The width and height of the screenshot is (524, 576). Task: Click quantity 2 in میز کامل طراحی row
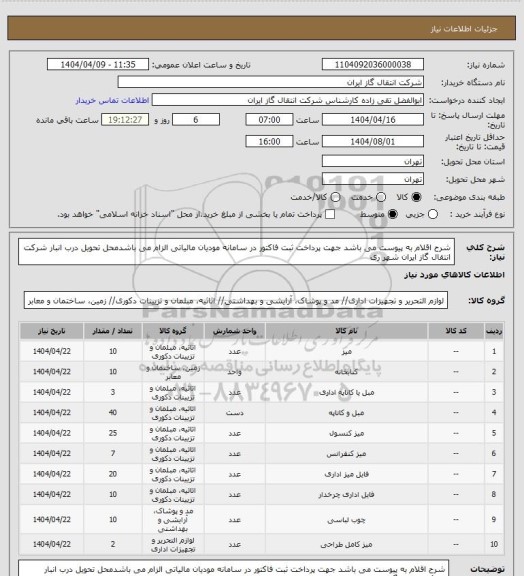112,544
